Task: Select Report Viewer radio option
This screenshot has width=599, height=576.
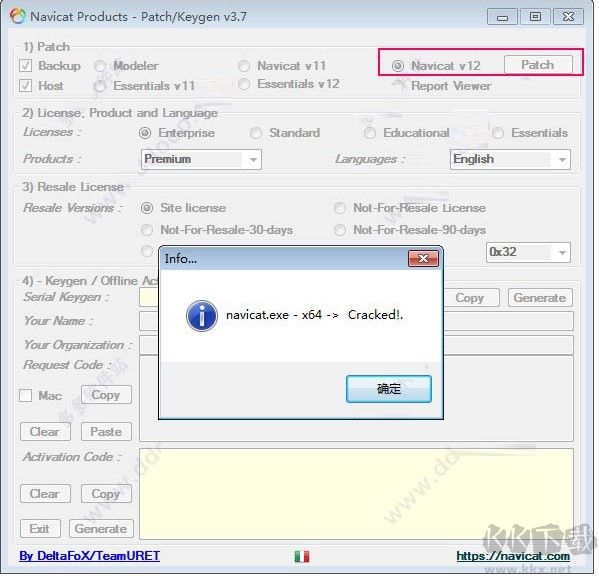Action: (398, 86)
